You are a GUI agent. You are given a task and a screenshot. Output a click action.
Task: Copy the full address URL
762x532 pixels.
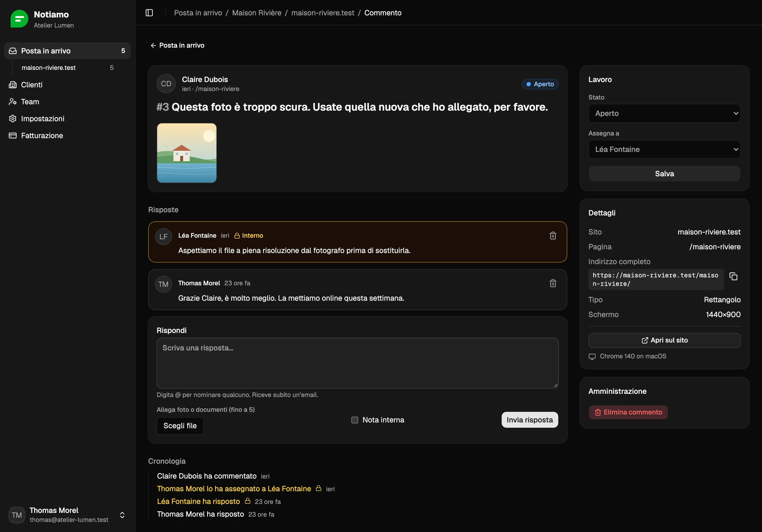tap(733, 276)
